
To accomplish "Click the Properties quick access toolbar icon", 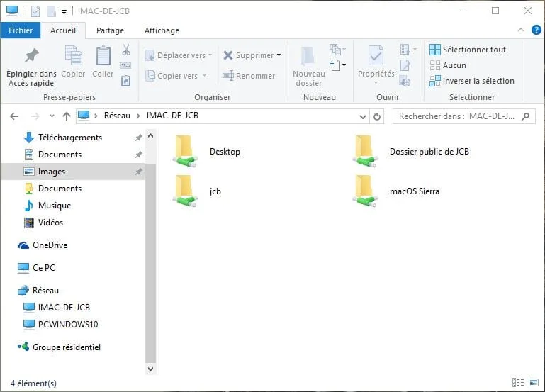I will [35, 11].
